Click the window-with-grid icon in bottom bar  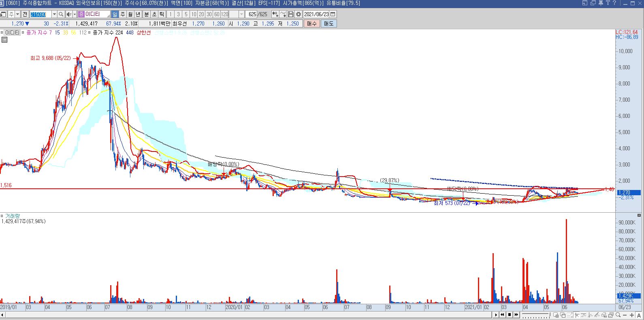[556, 315]
